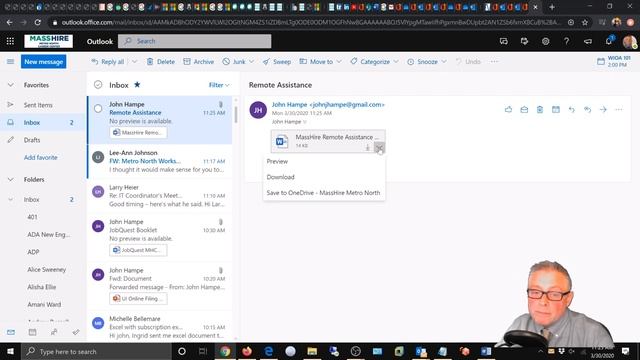Open account profile picture in top bar

(x=629, y=41)
